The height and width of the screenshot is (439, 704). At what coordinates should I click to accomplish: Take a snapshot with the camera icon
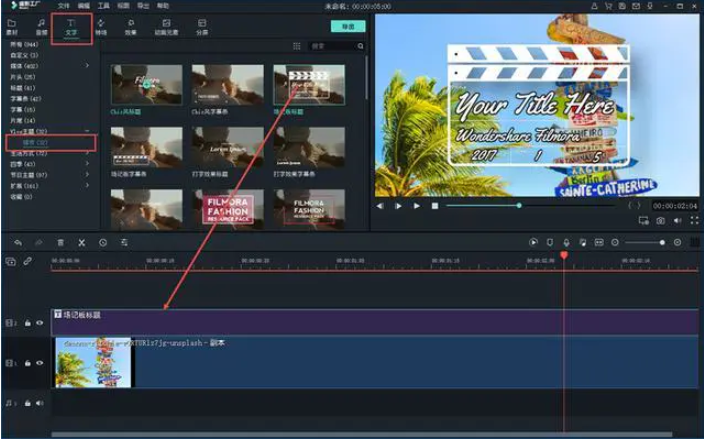[659, 220]
